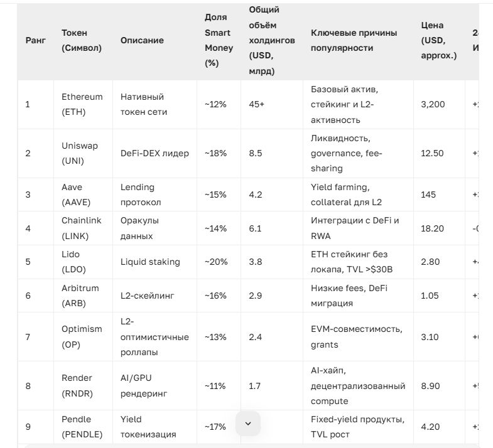Select the Ethereum (ETH) token cell
The height and width of the screenshot is (448, 493).
[82, 104]
